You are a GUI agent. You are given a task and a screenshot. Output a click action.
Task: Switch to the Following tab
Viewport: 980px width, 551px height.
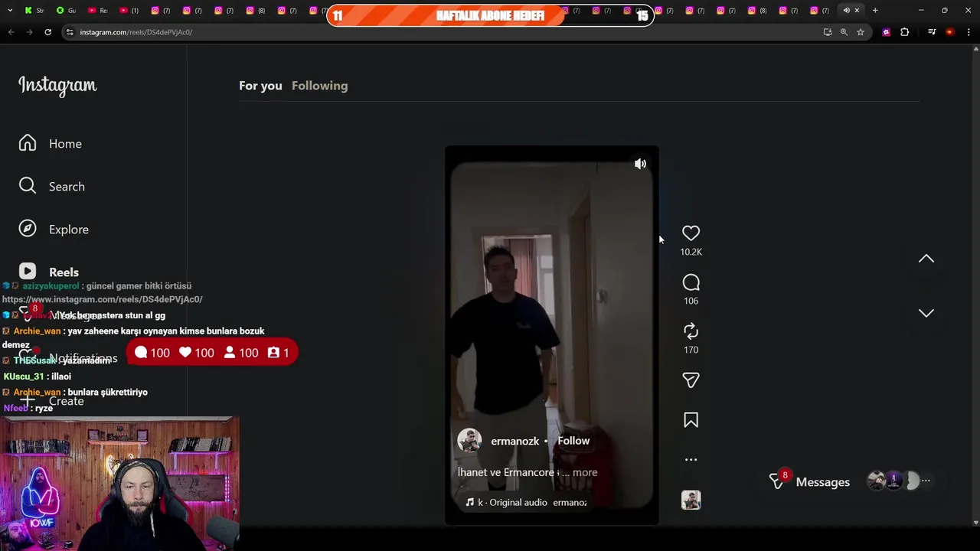319,86
